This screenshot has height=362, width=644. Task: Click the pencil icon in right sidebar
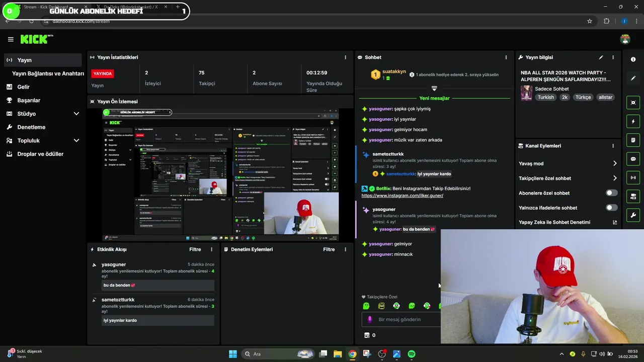[x=633, y=78]
